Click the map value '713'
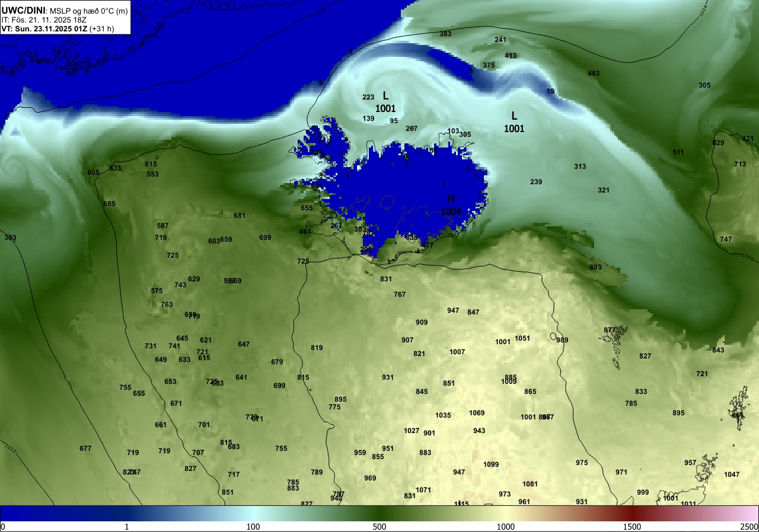The height and width of the screenshot is (532, 759). click(x=740, y=164)
